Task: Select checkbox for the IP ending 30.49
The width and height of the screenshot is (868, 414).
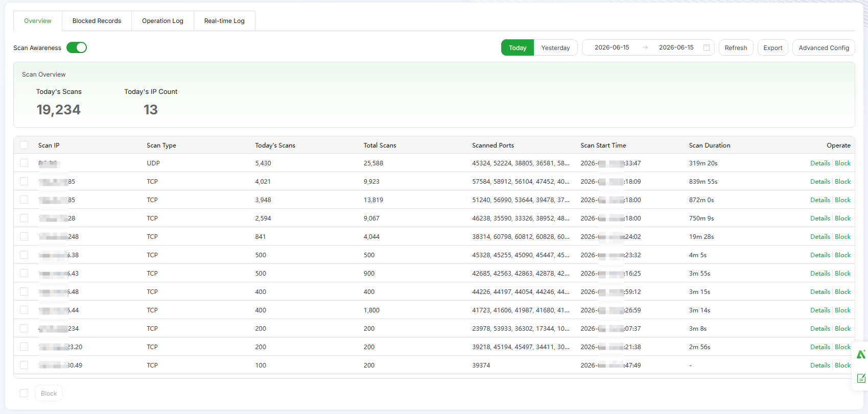Action: tap(24, 365)
